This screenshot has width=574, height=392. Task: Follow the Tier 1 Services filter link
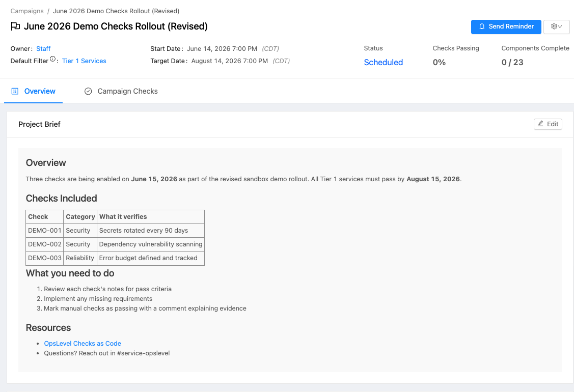pos(84,61)
